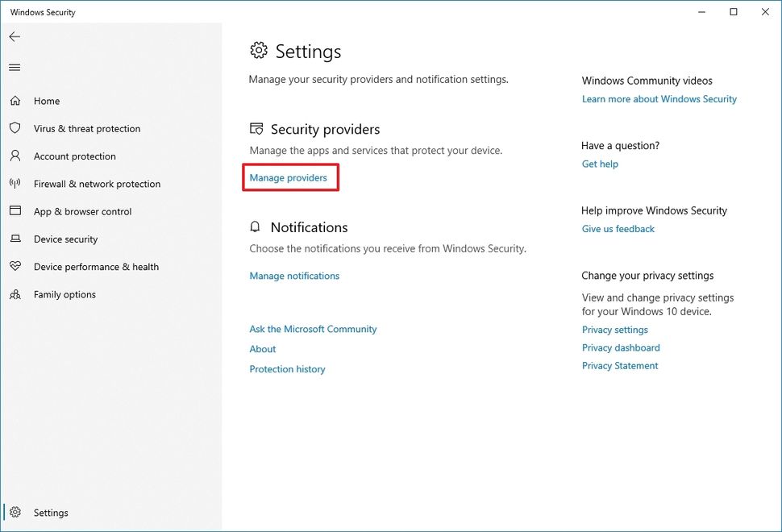
Task: Navigate back using the arrow button
Action: click(14, 36)
